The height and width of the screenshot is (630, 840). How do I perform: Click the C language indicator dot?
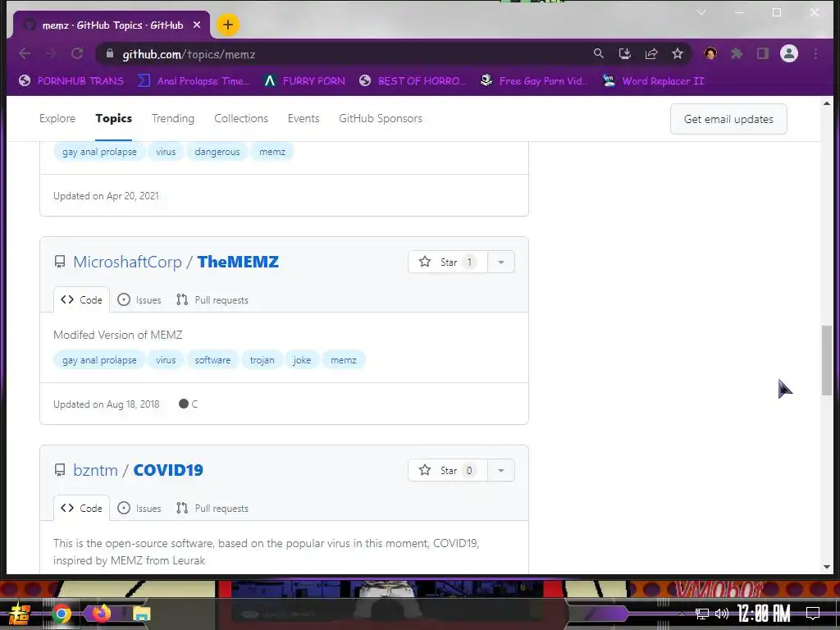coord(184,404)
